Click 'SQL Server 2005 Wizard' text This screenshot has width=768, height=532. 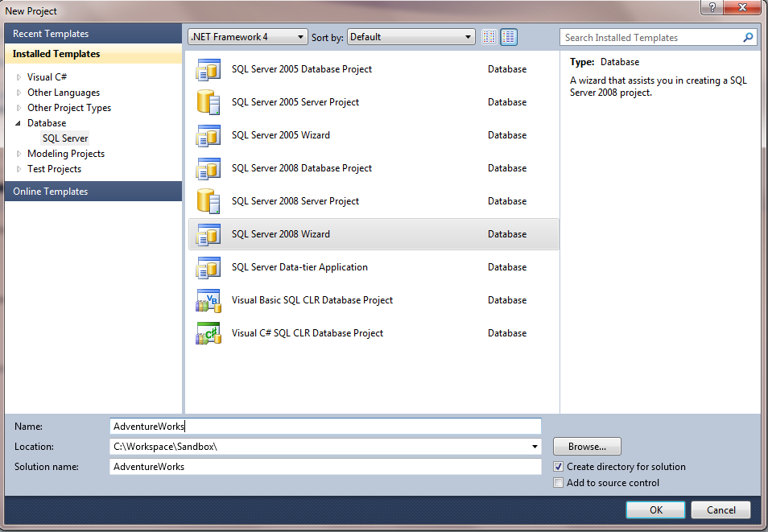pyautogui.click(x=281, y=134)
